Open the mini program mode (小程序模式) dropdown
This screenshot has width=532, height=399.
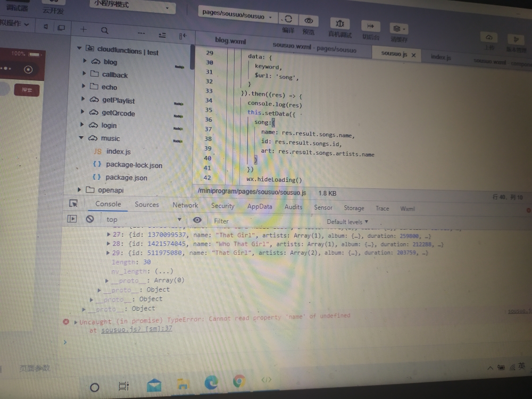pyautogui.click(x=132, y=5)
